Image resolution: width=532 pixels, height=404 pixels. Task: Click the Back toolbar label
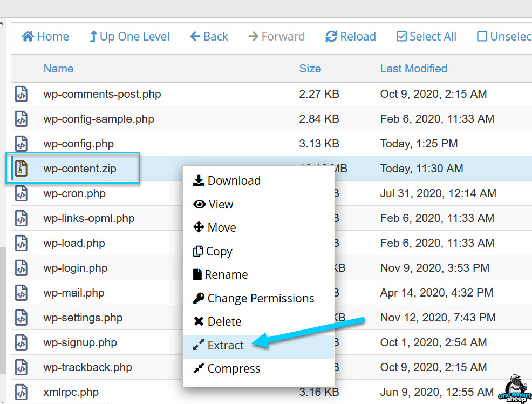pos(215,36)
